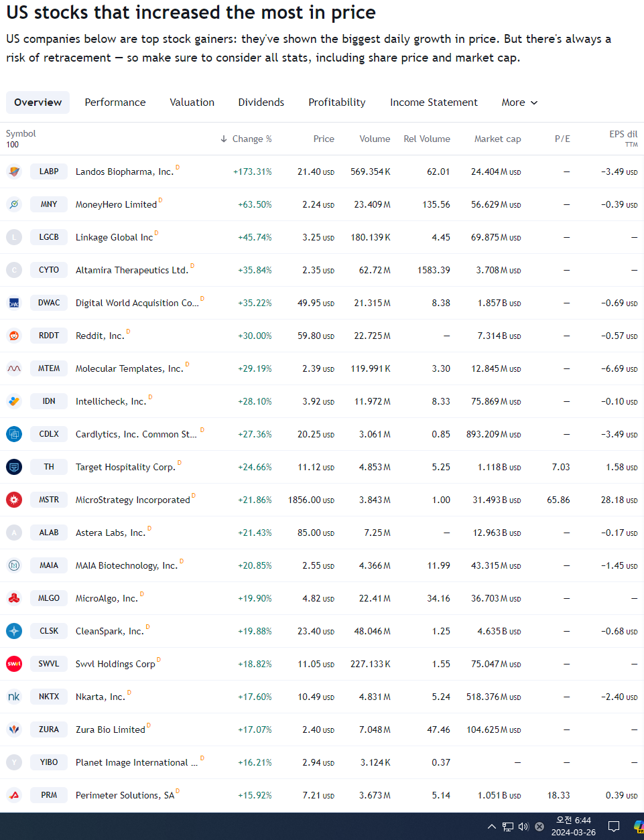This screenshot has width=644, height=840.
Task: Click the 'Zura Bio Limited' company name
Action: coord(111,729)
